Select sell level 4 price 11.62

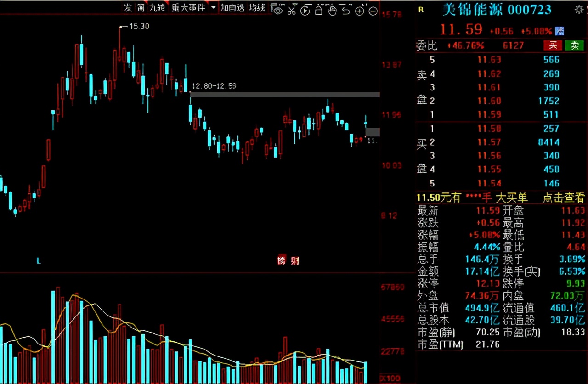[489, 73]
